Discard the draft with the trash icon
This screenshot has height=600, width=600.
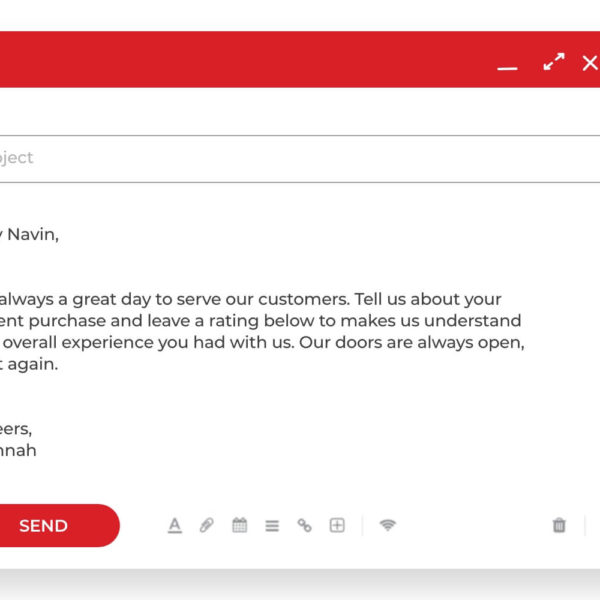point(559,525)
